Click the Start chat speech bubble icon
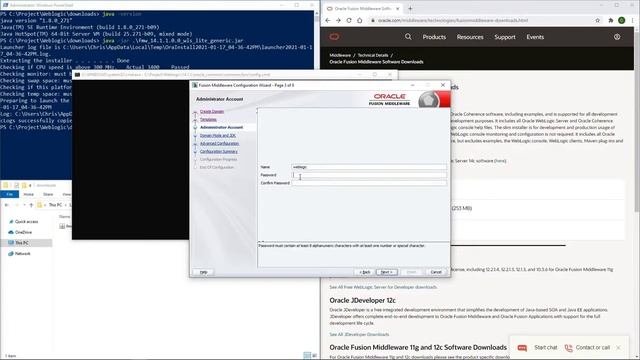640x360 pixels. [522, 348]
